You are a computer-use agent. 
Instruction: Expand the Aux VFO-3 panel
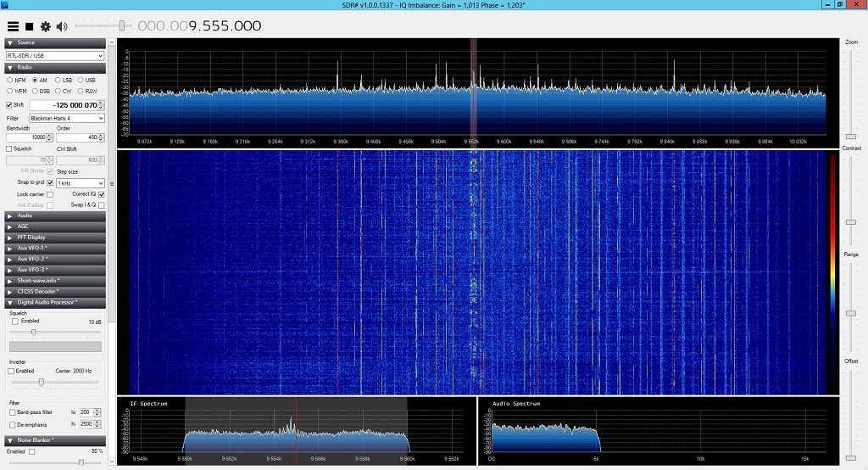pos(55,270)
